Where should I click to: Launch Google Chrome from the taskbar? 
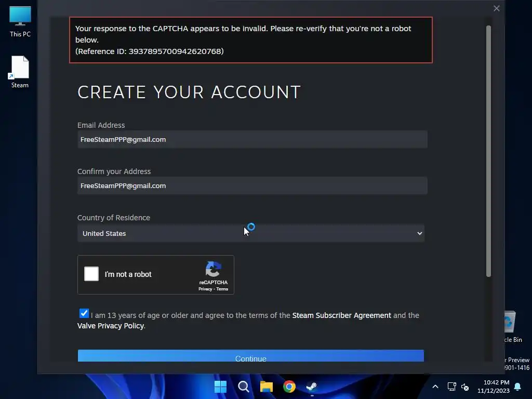[x=289, y=387]
